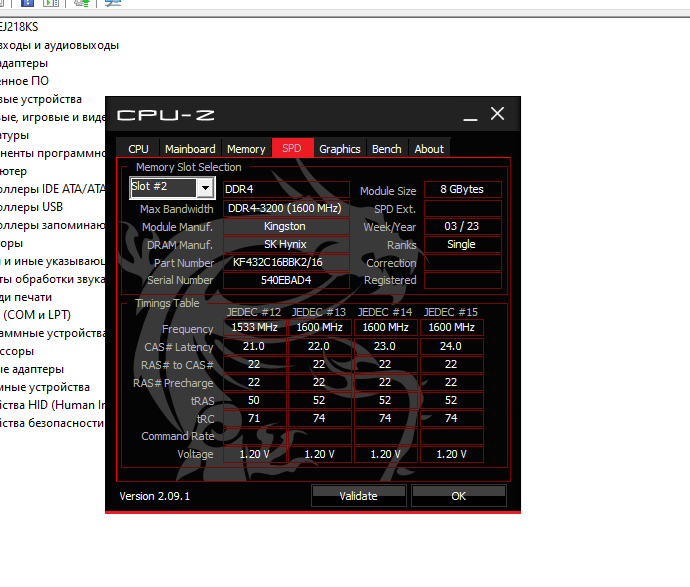Click the part number KF432C16BBK2/16
The width and height of the screenshot is (690, 587).
pyautogui.click(x=286, y=262)
